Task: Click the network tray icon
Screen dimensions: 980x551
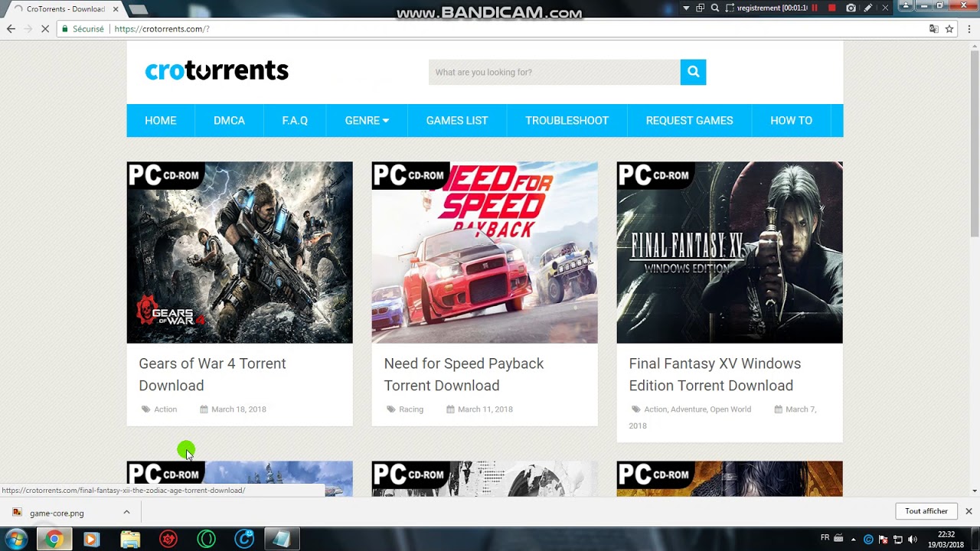Action: pos(897,539)
